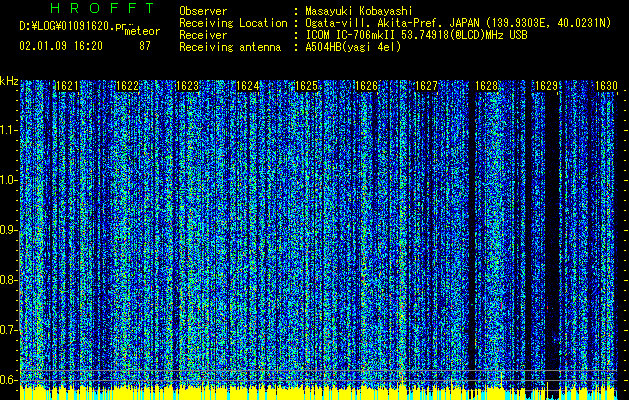Click the 1627 time marker

tap(426, 86)
